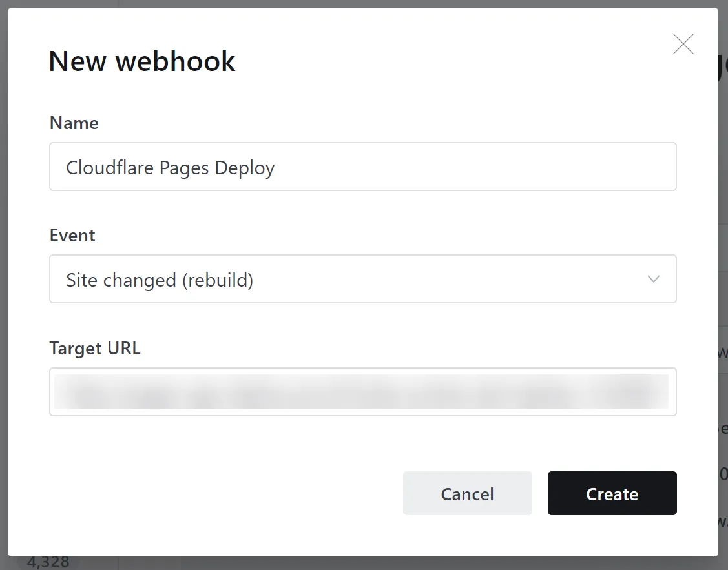Dismiss the webhook form using the close icon

[x=683, y=44]
